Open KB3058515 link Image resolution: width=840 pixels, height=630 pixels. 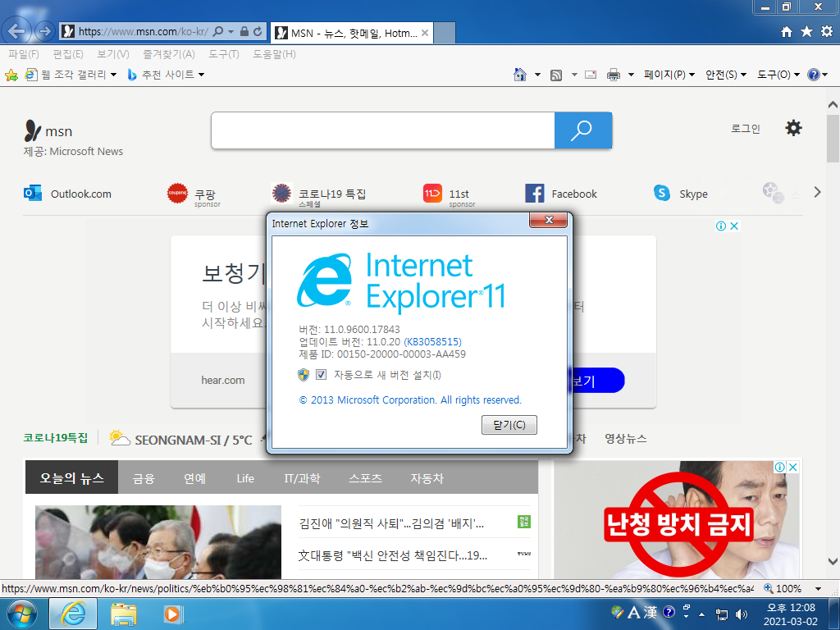(x=433, y=342)
